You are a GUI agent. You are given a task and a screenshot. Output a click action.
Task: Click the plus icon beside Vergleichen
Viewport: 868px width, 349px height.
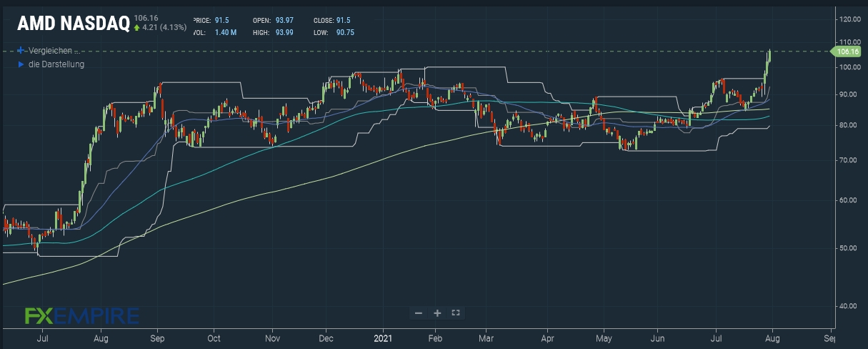pos(21,51)
